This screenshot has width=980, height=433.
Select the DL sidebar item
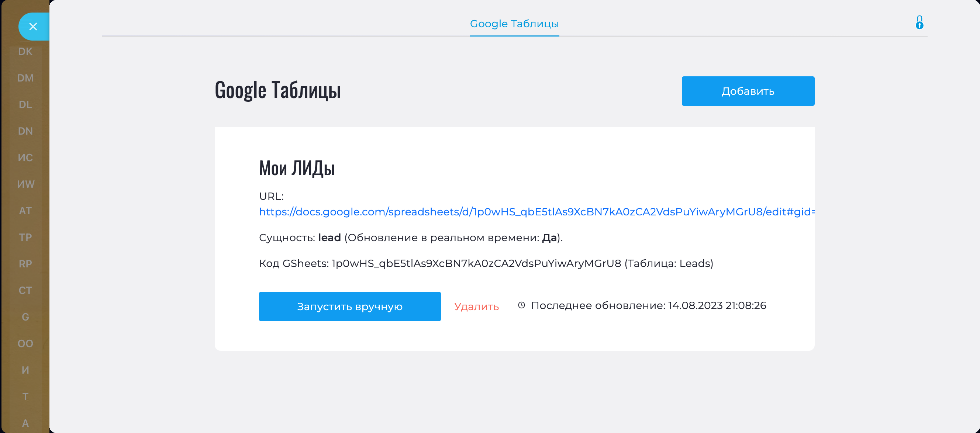click(25, 104)
